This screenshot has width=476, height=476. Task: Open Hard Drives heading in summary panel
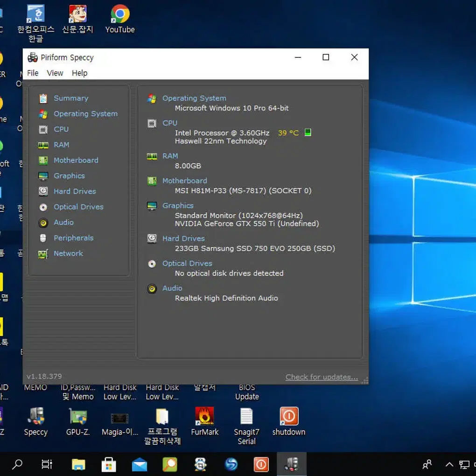(183, 238)
